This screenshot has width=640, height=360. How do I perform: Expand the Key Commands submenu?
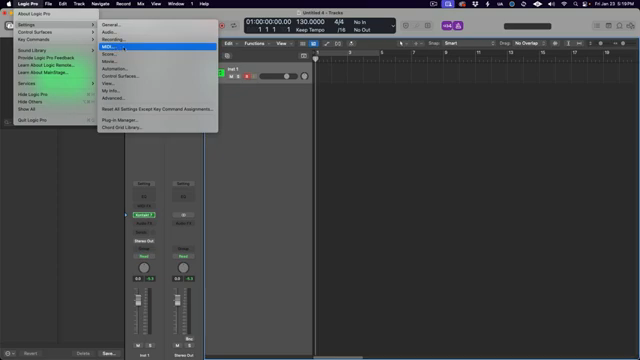click(56, 40)
